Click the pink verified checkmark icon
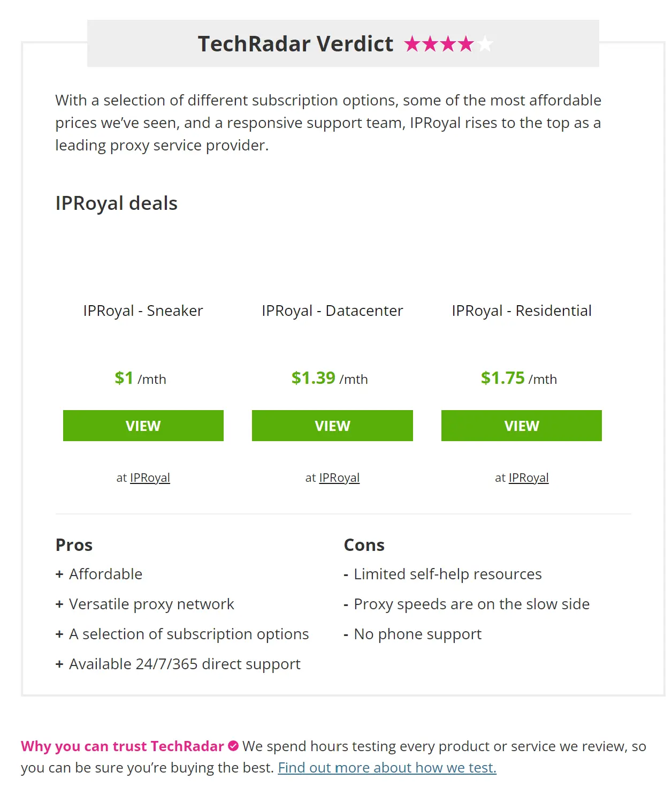The width and height of the screenshot is (672, 787). pyautogui.click(x=233, y=745)
